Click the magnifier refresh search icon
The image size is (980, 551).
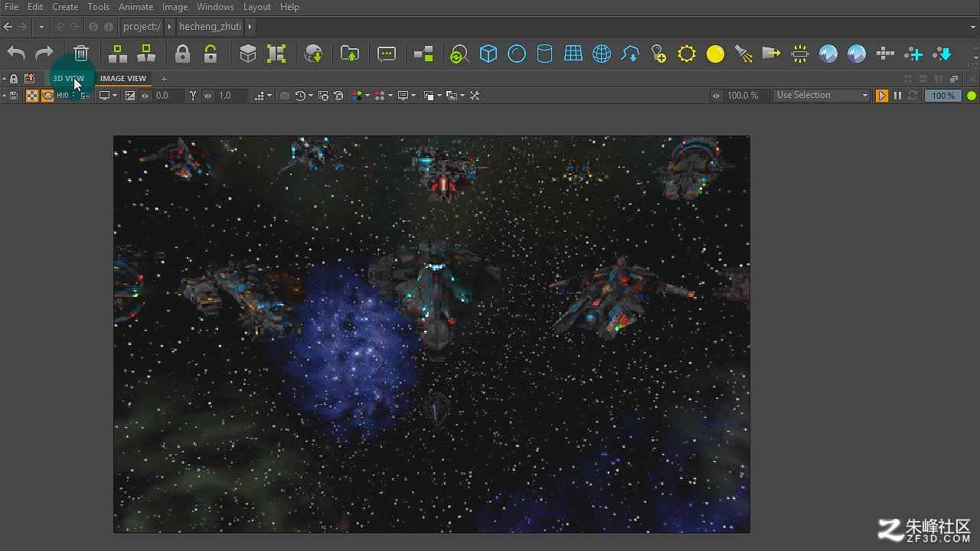point(459,54)
